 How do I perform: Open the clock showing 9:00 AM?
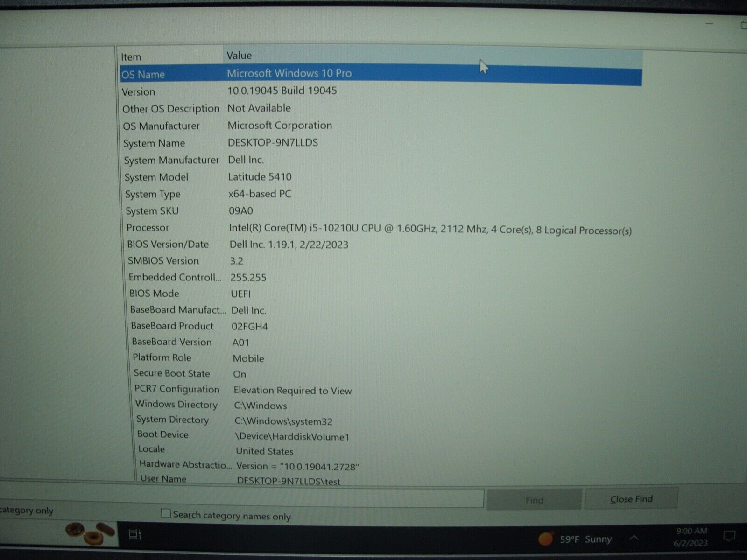coord(691,537)
